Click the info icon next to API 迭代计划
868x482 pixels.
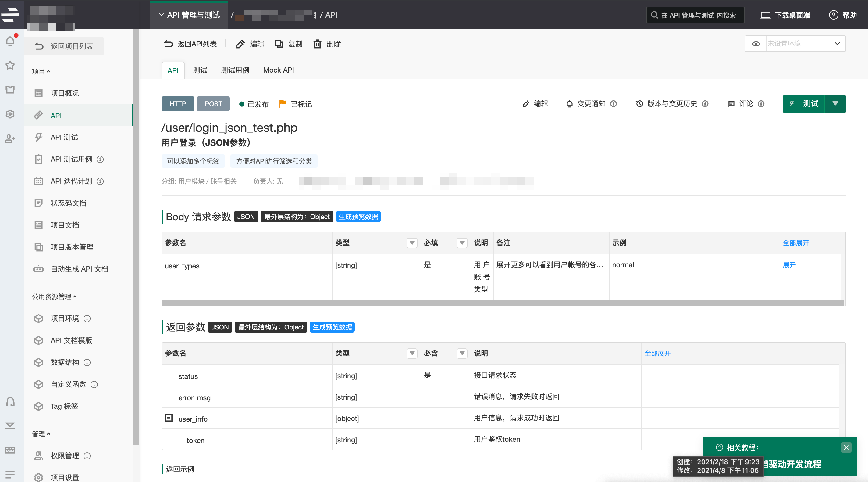100,181
